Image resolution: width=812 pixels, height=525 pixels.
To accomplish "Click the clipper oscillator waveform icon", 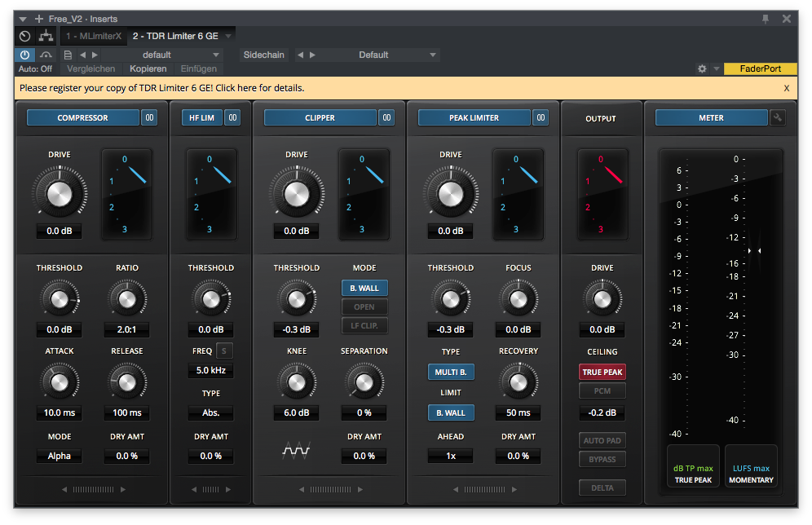I will pos(296,451).
